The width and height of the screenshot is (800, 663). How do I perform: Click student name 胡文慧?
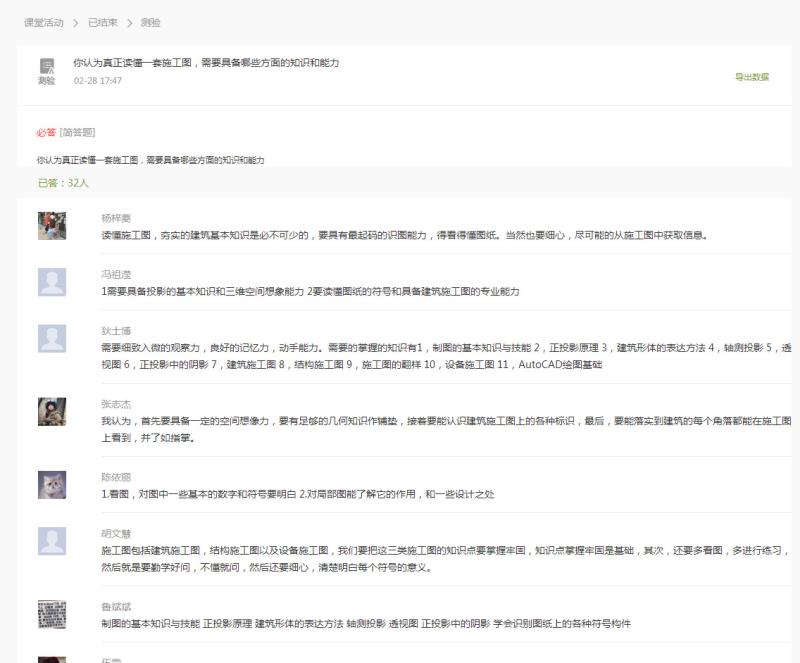[x=116, y=533]
